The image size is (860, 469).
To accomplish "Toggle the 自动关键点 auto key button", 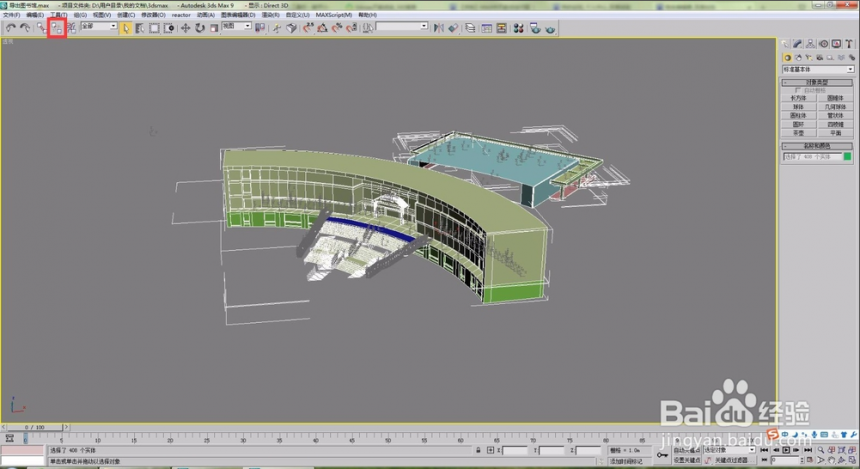I will click(687, 450).
